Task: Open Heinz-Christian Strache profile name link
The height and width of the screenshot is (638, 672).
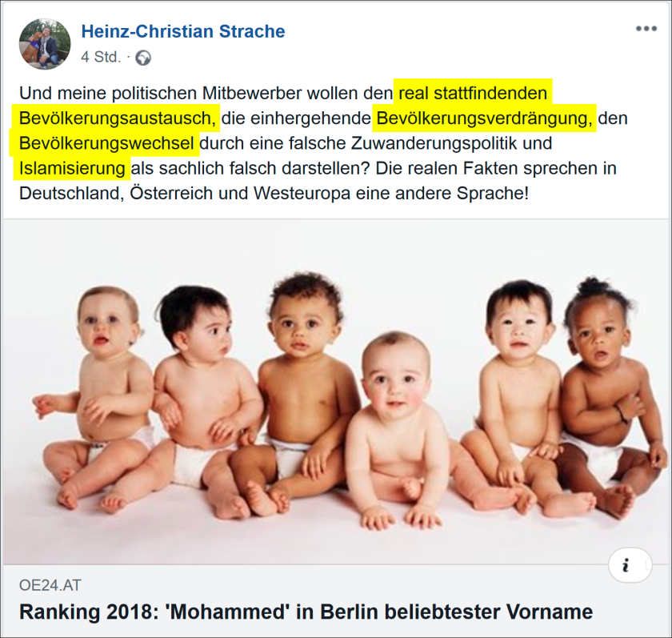Action: pos(183,31)
